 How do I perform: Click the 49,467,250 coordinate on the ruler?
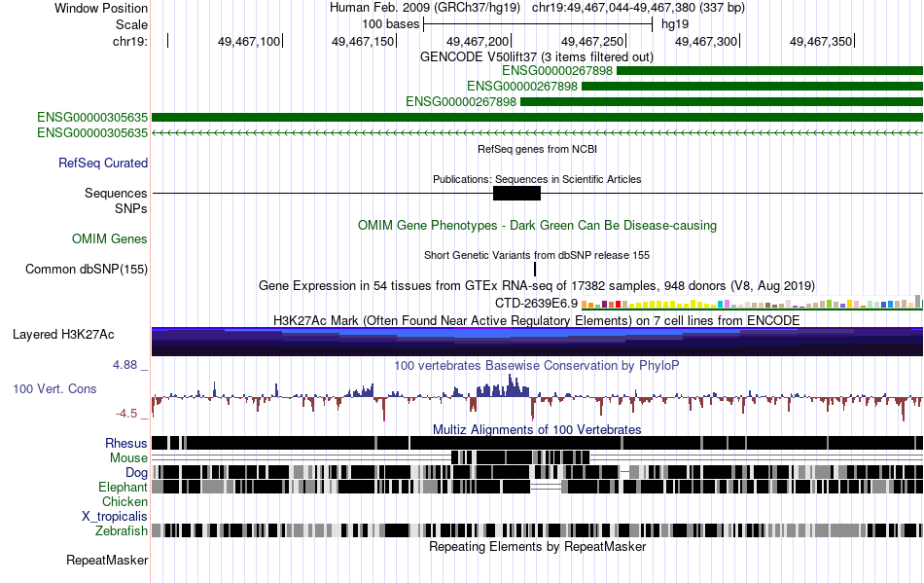pos(591,41)
